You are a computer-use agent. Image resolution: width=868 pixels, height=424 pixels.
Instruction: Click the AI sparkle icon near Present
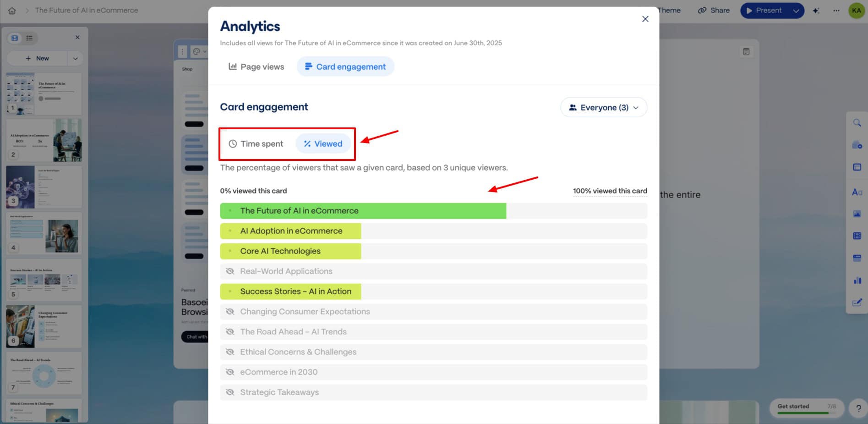pos(816,11)
